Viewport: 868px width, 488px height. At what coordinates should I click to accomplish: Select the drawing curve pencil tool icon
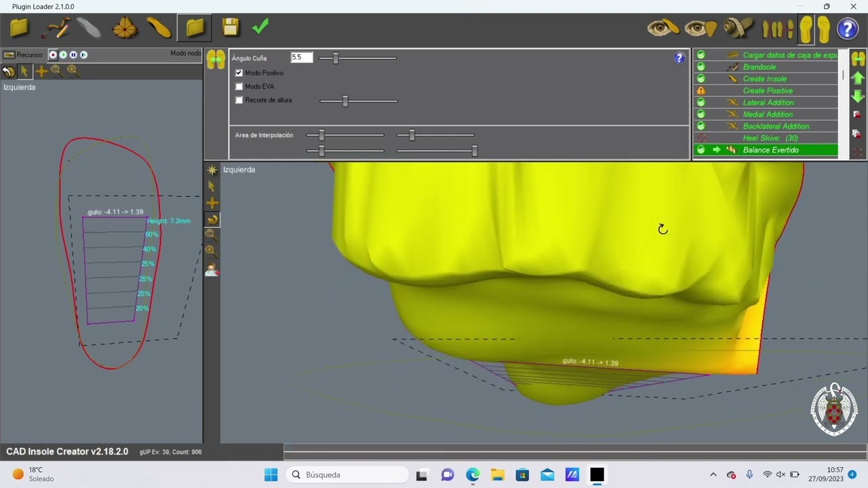(55, 28)
